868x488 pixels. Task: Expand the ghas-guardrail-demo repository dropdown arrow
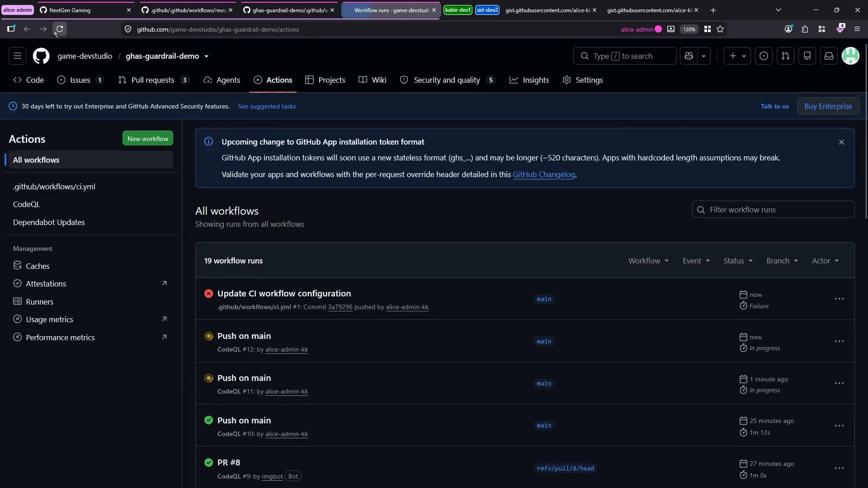pos(206,56)
